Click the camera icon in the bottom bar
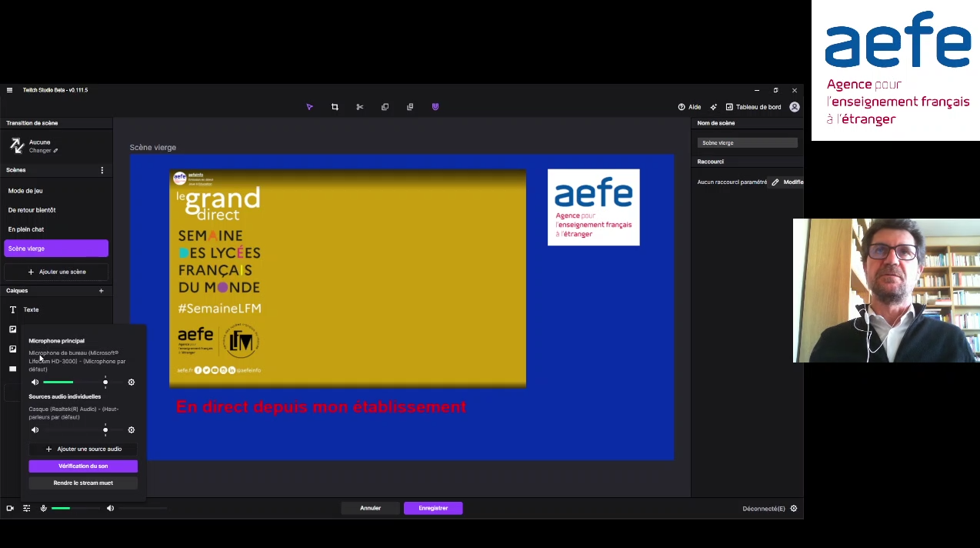The image size is (980, 548). pyautogui.click(x=10, y=508)
